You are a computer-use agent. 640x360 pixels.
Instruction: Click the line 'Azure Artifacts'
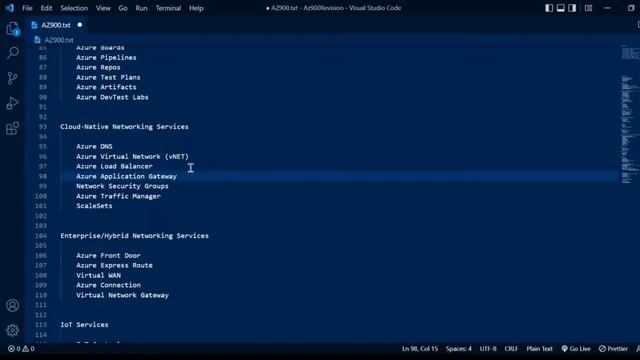[x=106, y=87]
